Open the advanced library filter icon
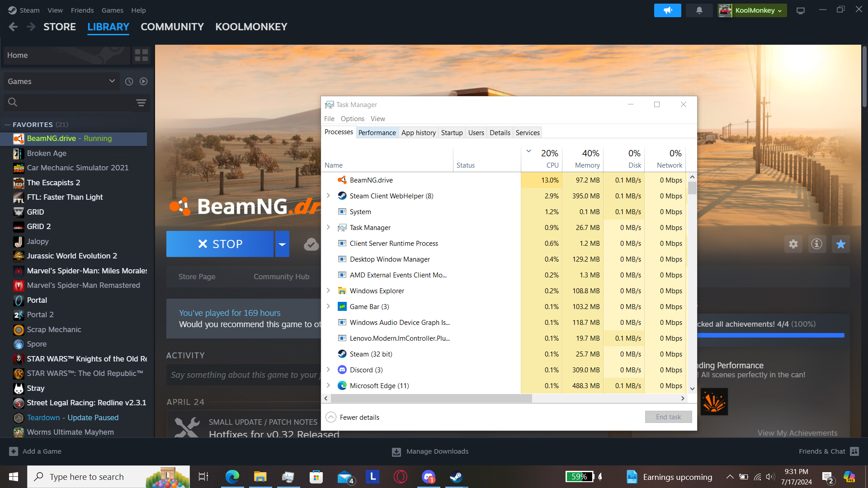868x488 pixels. point(141,103)
